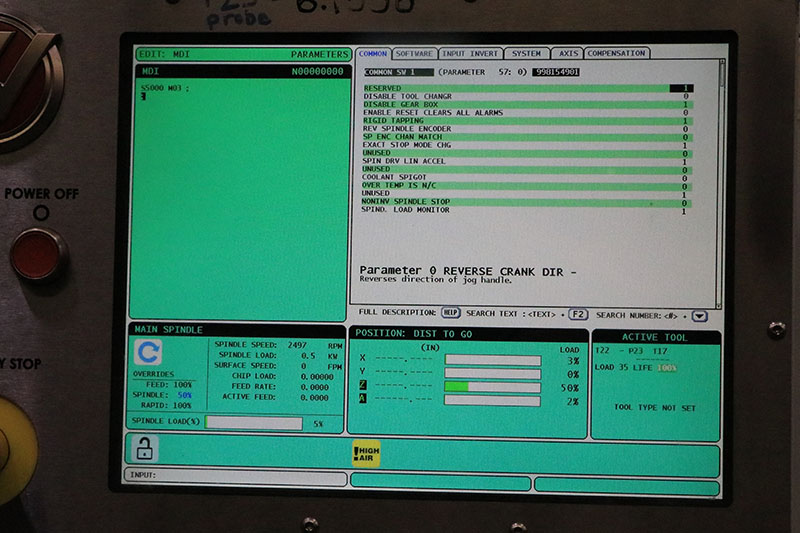Click the TOOL TYPE NOT SET text

point(655,408)
